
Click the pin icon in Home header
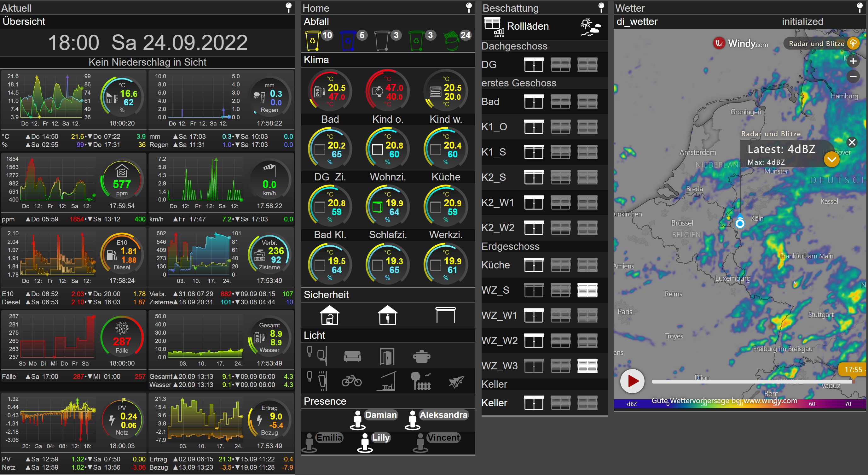click(469, 7)
